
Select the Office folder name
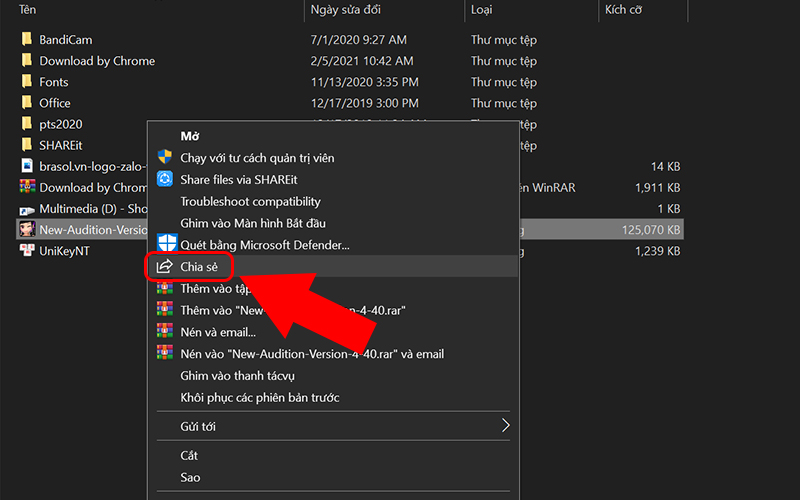[x=55, y=103]
